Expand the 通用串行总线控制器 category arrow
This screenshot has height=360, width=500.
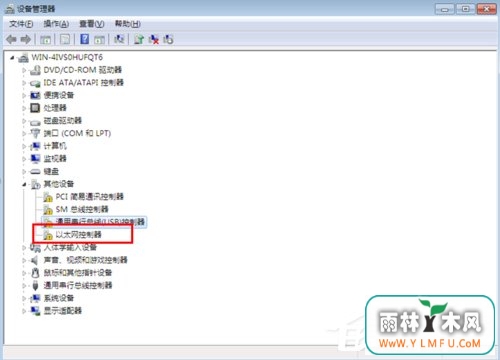pos(24,286)
